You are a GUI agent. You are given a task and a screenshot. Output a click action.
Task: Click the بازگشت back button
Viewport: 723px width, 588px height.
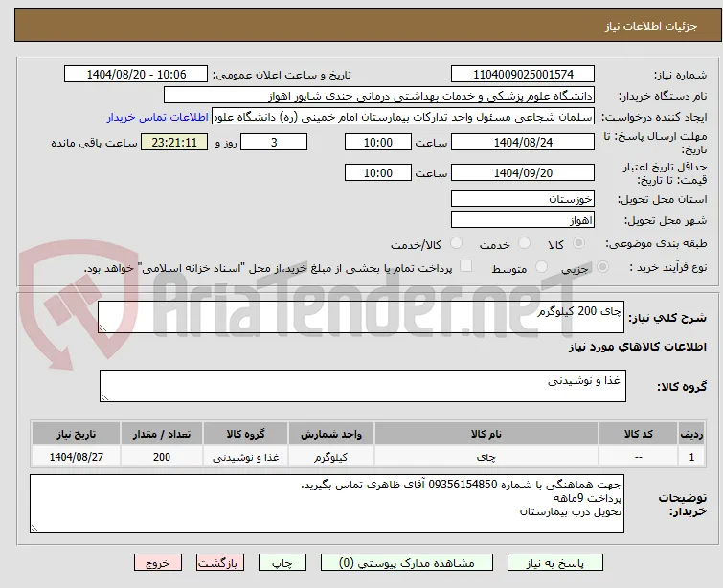tap(220, 563)
